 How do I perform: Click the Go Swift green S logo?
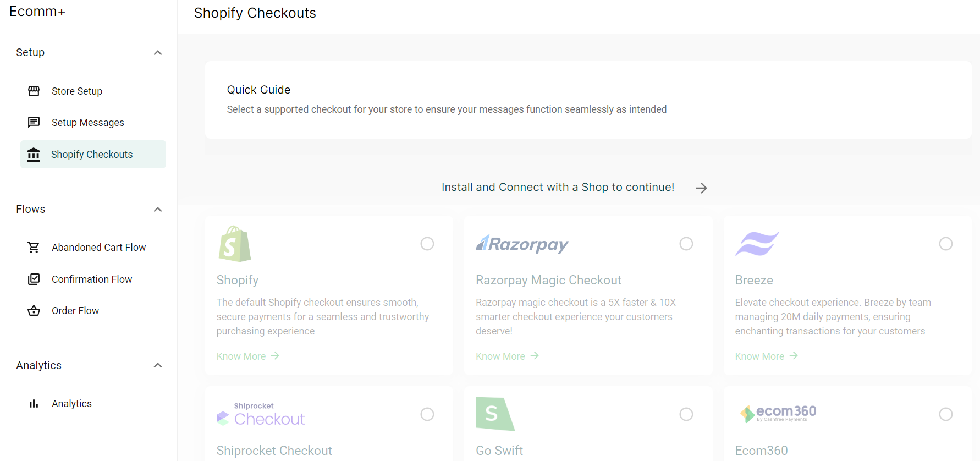[495, 414]
